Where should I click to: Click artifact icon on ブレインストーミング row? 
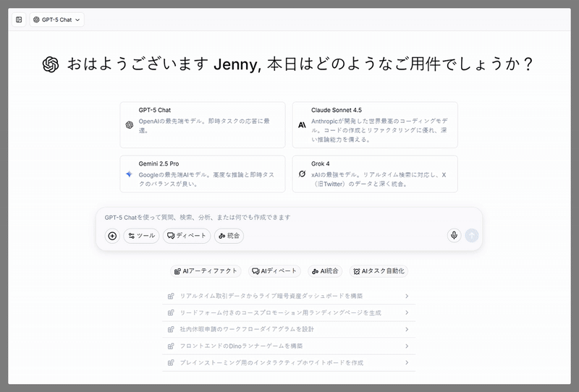click(x=171, y=362)
